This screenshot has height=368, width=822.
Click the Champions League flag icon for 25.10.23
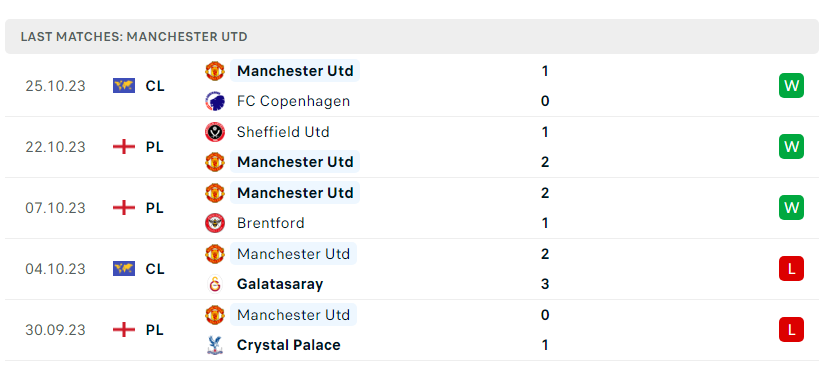click(124, 85)
